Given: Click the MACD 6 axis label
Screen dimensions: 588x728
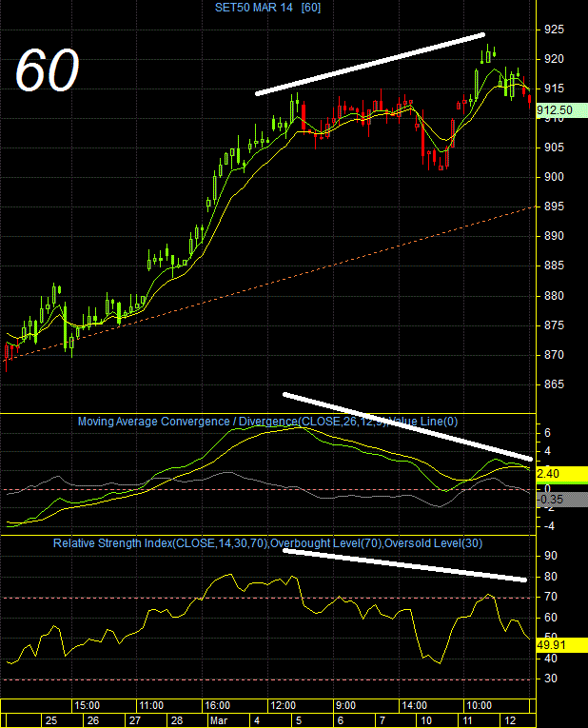Looking at the screenshot, I should point(547,433).
